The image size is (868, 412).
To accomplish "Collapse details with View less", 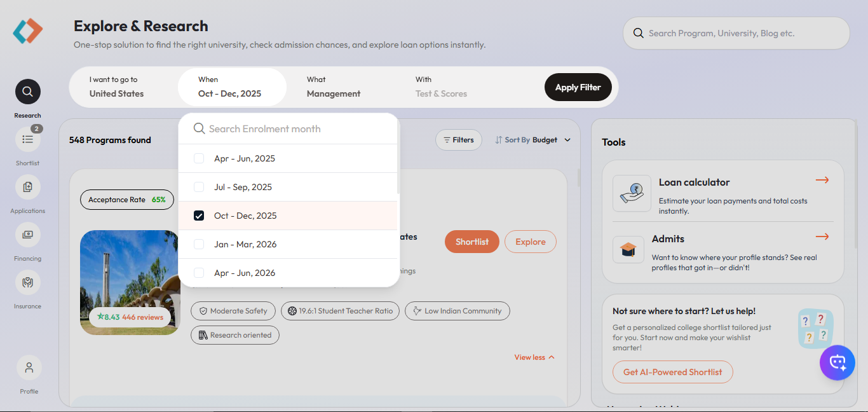I will [x=534, y=357].
